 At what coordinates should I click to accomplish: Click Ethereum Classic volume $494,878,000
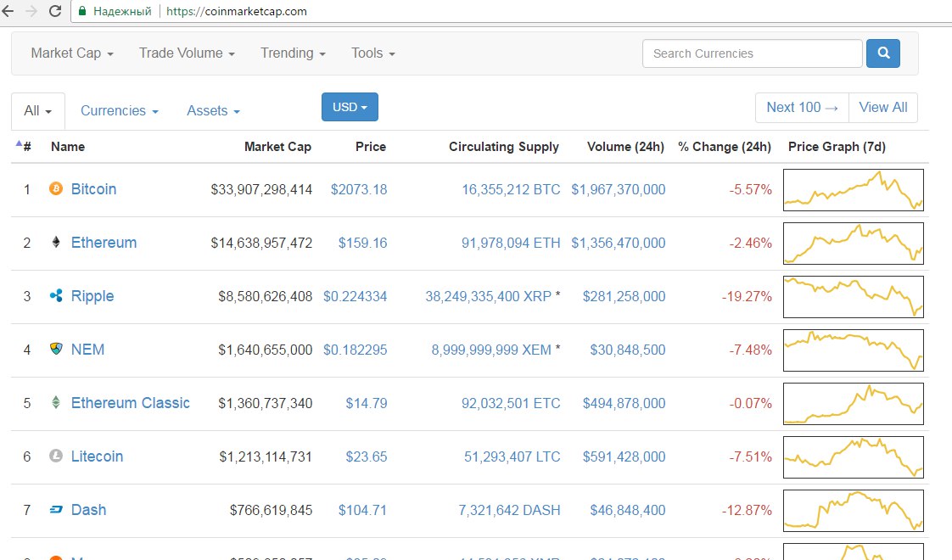pos(624,403)
